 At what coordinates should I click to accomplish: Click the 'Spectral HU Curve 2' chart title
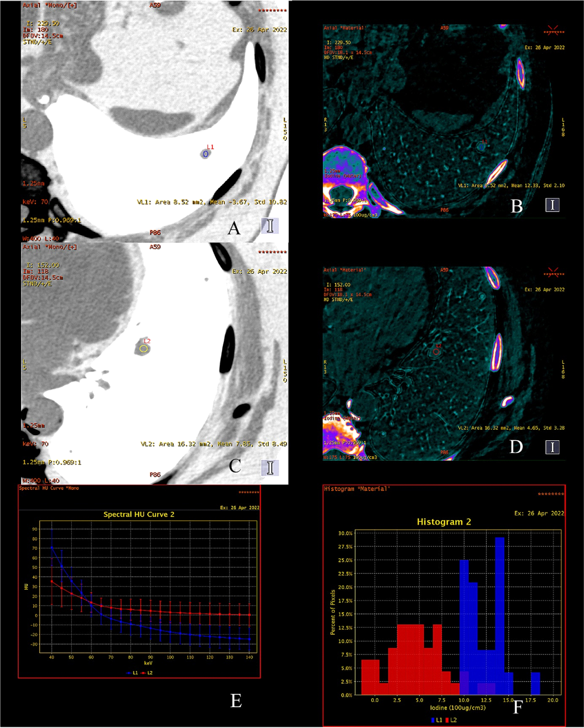click(x=139, y=514)
